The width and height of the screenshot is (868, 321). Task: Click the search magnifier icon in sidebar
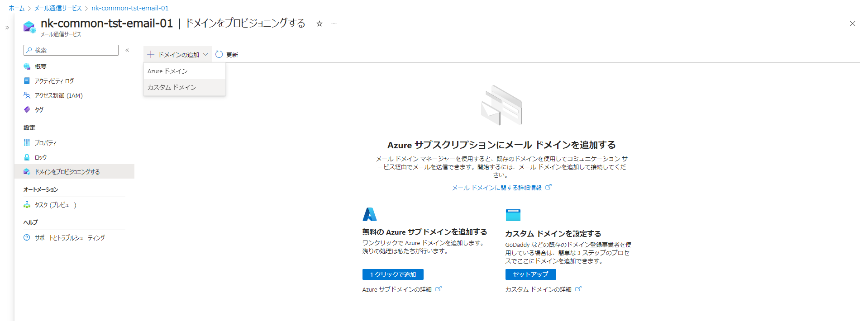pos(29,50)
